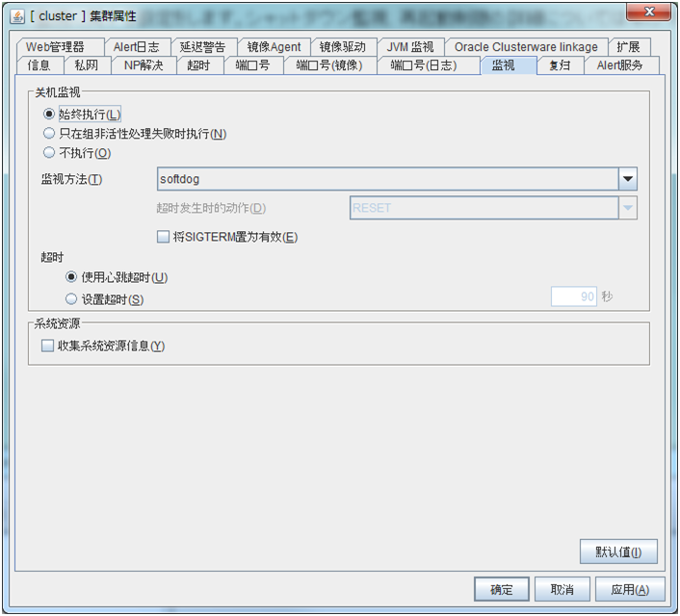
Task: Open the 端口号(镜像) tab
Action: pyautogui.click(x=329, y=65)
